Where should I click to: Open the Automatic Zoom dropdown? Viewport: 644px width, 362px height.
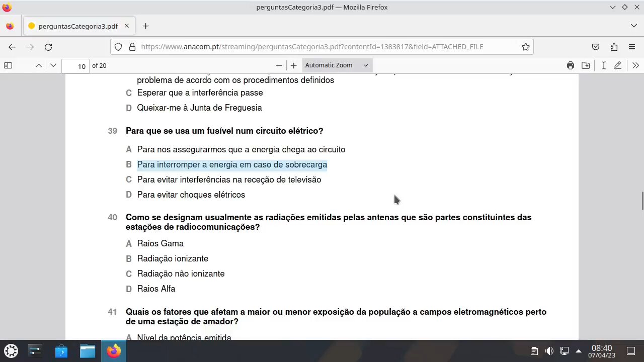[x=337, y=65]
